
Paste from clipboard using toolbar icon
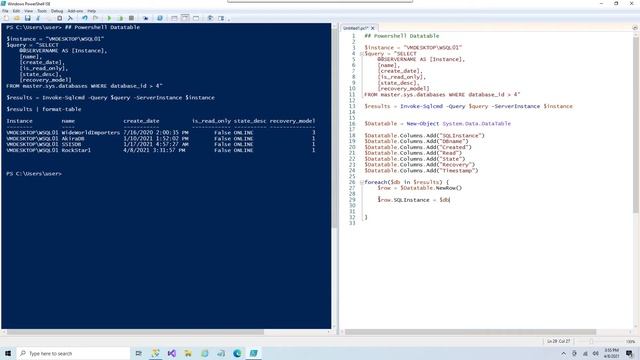(60, 18)
